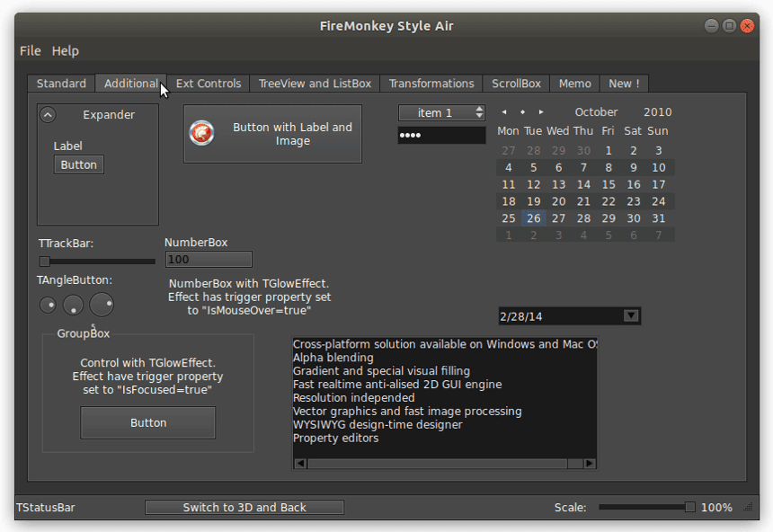Open the item 1 combo box
Image resolution: width=773 pixels, height=532 pixels.
441,113
